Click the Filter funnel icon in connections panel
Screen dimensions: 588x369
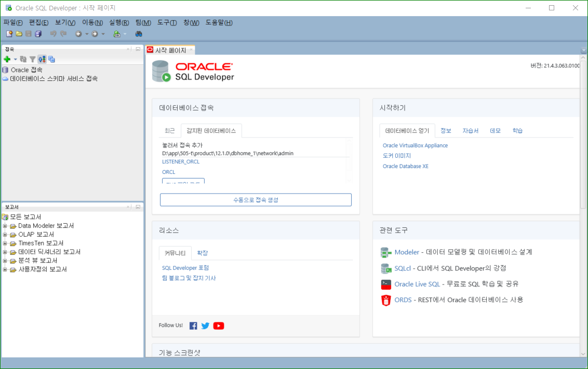tap(33, 59)
